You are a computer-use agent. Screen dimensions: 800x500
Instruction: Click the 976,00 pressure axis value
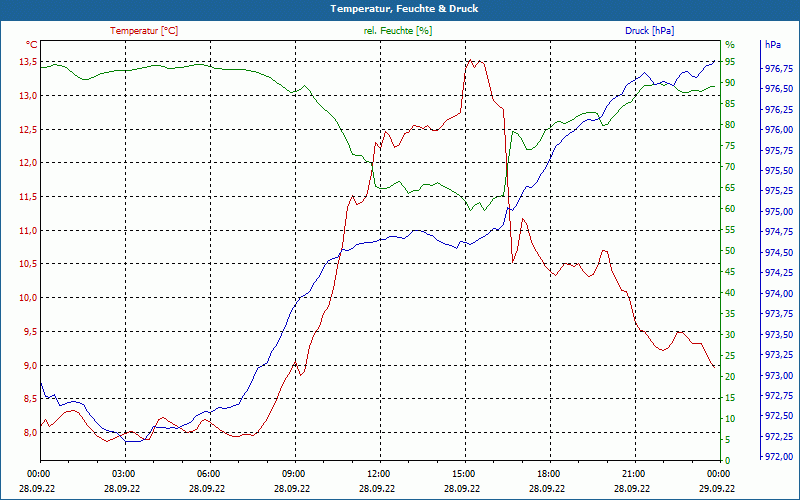coord(780,130)
